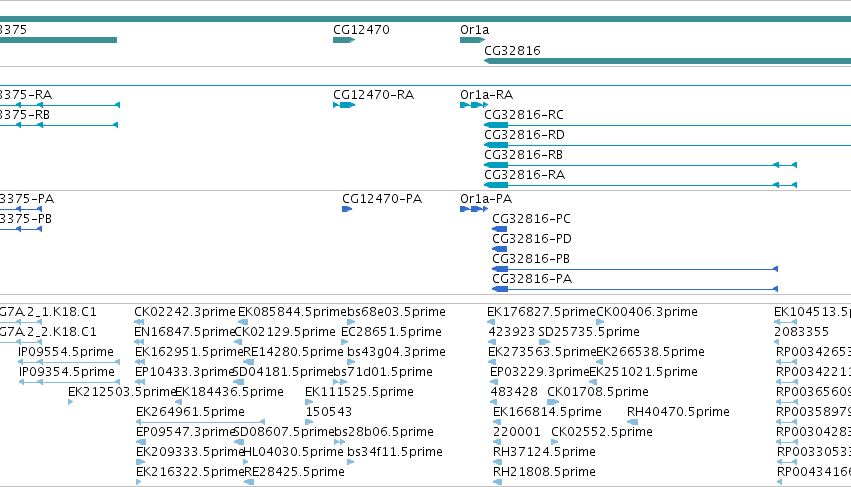This screenshot has height=487, width=851.
Task: Click the CK02242.3prime EST label
Action: [185, 312]
